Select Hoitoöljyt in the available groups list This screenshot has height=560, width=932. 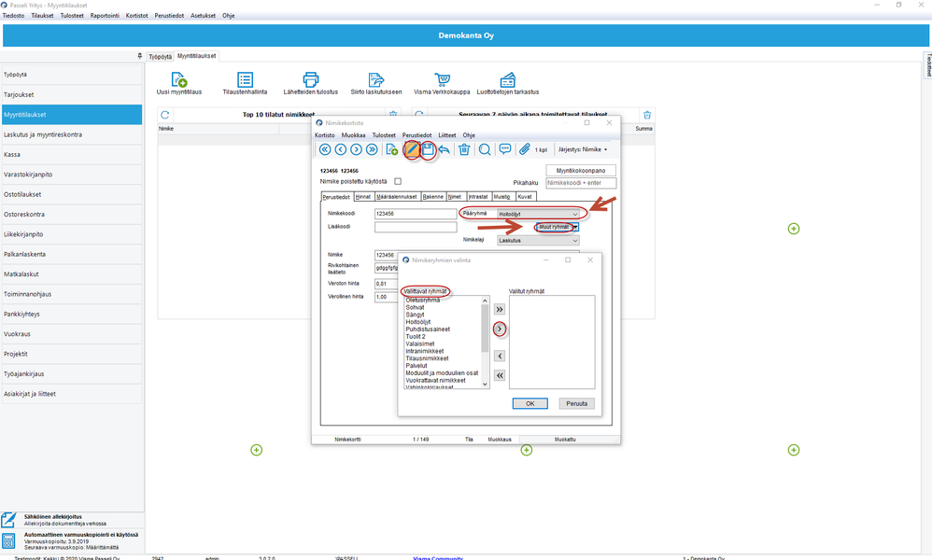point(418,322)
